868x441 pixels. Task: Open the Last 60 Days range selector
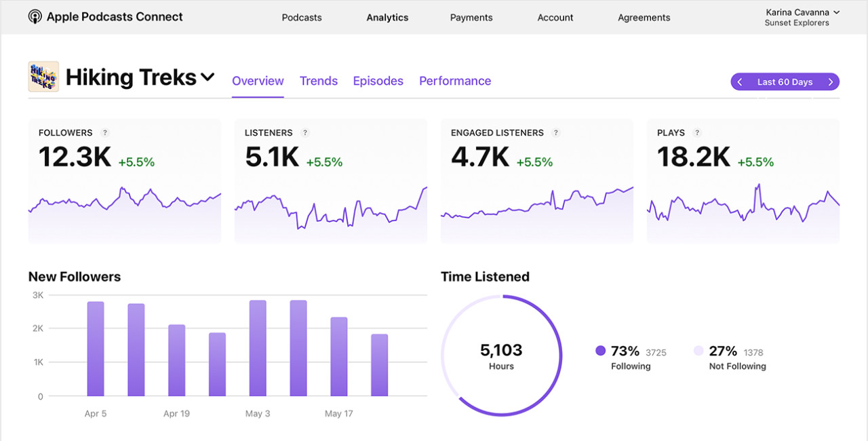785,82
